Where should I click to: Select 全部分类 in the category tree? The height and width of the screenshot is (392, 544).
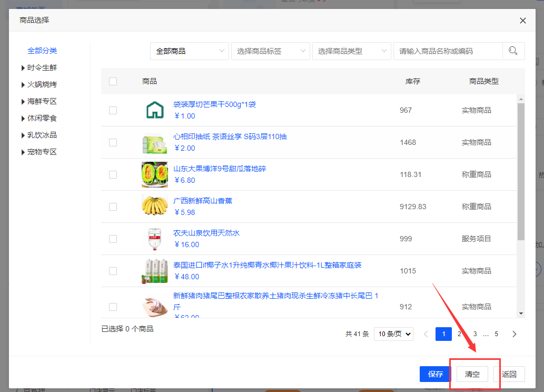tap(42, 51)
